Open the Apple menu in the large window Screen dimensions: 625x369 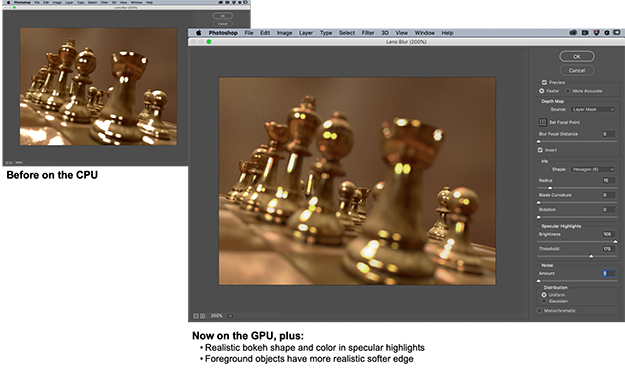[199, 33]
